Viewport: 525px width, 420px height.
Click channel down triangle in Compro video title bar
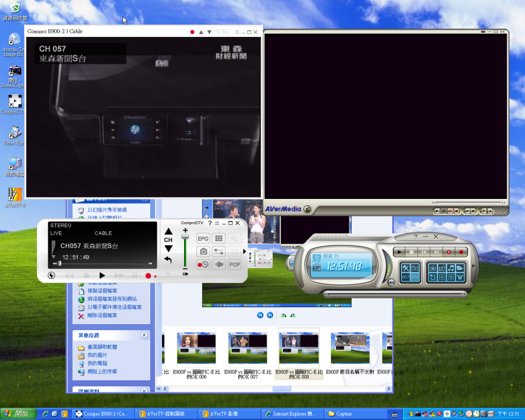coord(209,32)
